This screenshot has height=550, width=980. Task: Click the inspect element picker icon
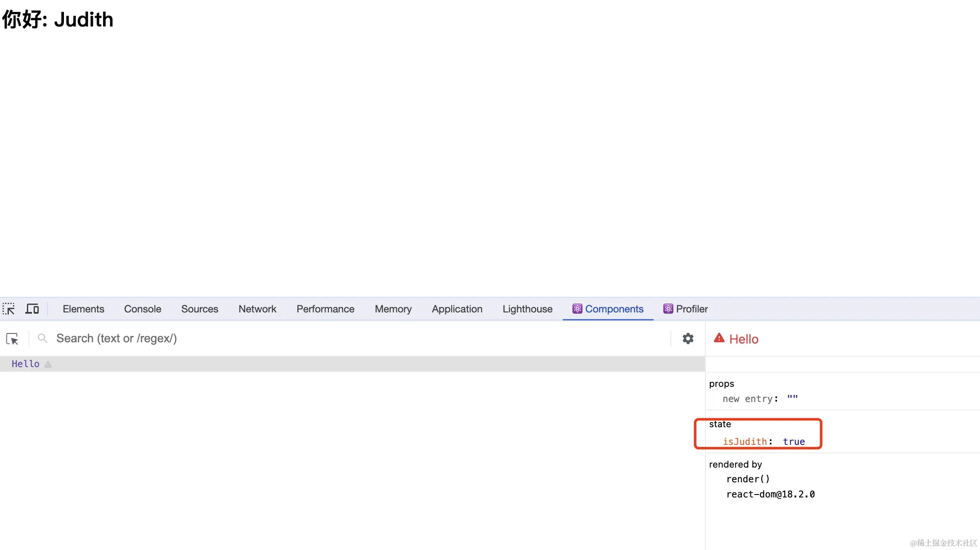tap(8, 309)
